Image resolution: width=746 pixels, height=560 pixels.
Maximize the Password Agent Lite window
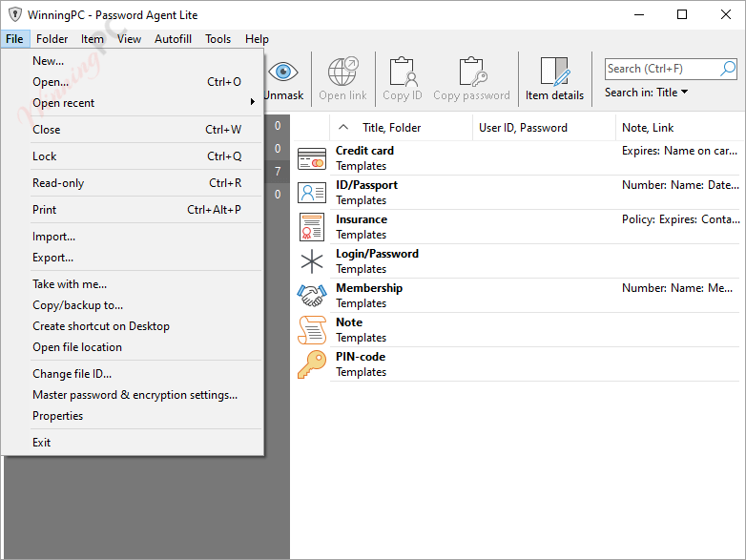tap(682, 14)
